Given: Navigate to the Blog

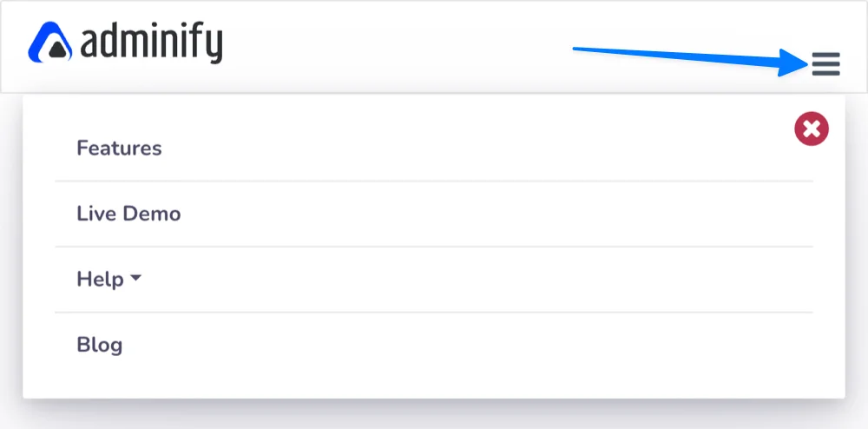Looking at the screenshot, I should click(x=100, y=345).
